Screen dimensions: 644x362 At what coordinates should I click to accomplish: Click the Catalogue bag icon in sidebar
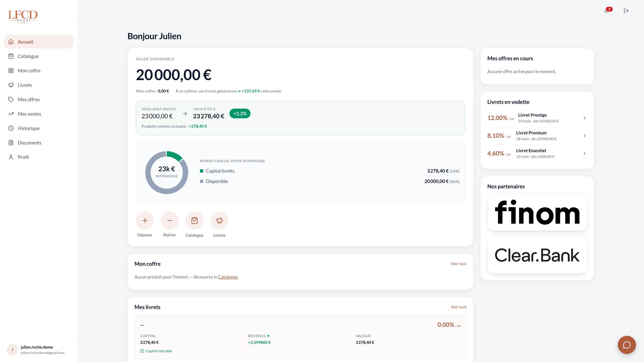click(11, 56)
